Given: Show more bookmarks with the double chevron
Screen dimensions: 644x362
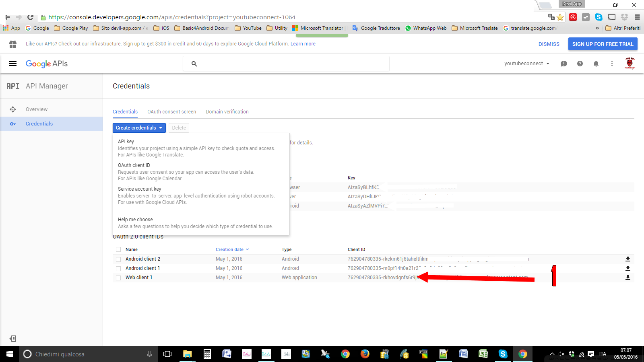Looking at the screenshot, I should [597, 28].
